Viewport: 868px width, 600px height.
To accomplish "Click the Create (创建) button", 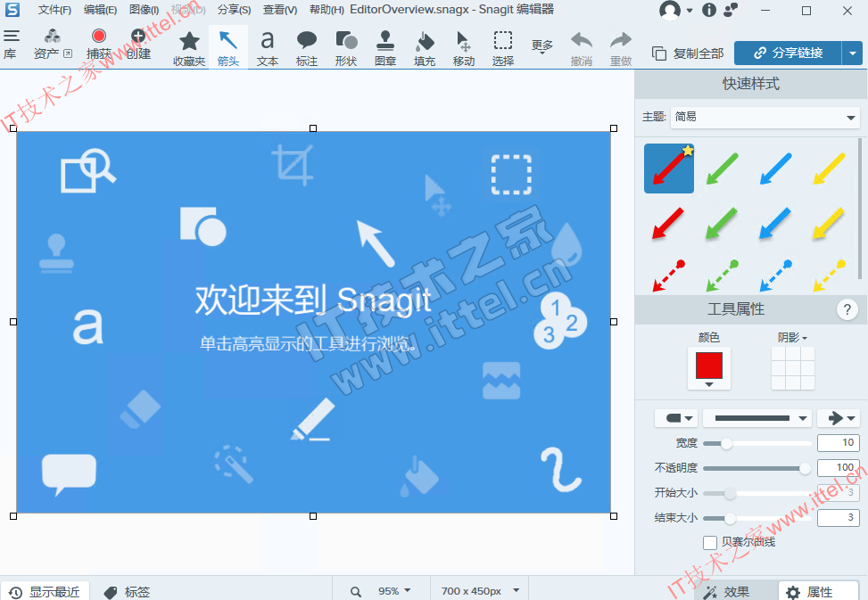I will tap(138, 45).
